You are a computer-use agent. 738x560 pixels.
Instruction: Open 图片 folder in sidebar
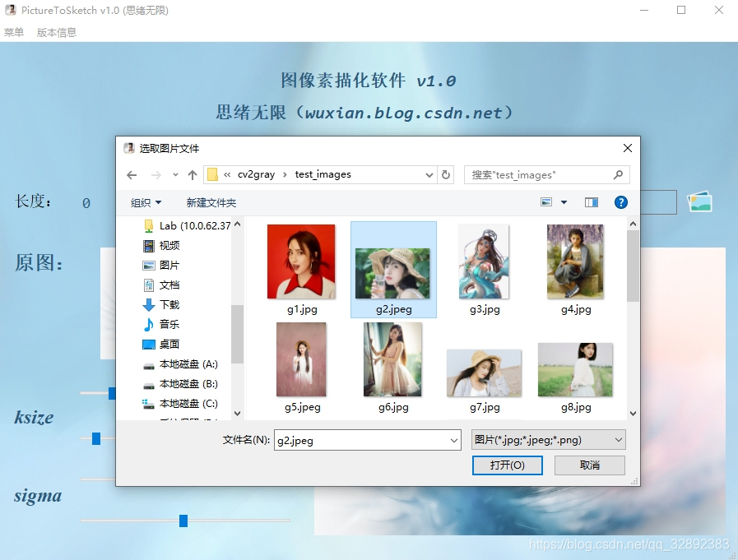coord(160,266)
